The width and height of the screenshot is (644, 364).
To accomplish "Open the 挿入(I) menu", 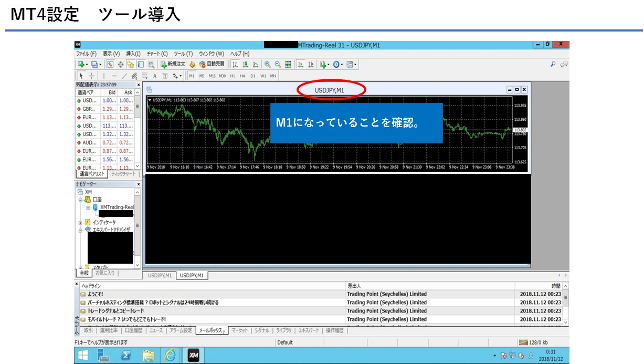I will click(133, 54).
